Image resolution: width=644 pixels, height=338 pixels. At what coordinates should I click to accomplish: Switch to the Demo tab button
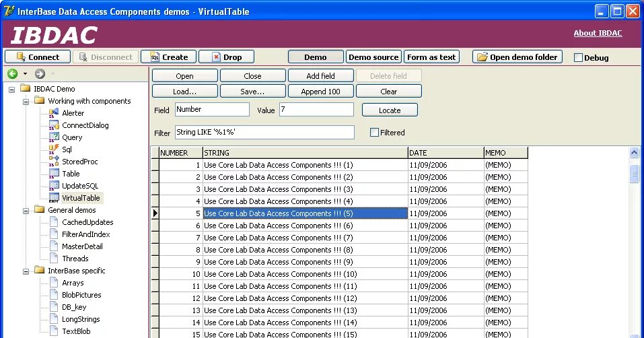[316, 57]
